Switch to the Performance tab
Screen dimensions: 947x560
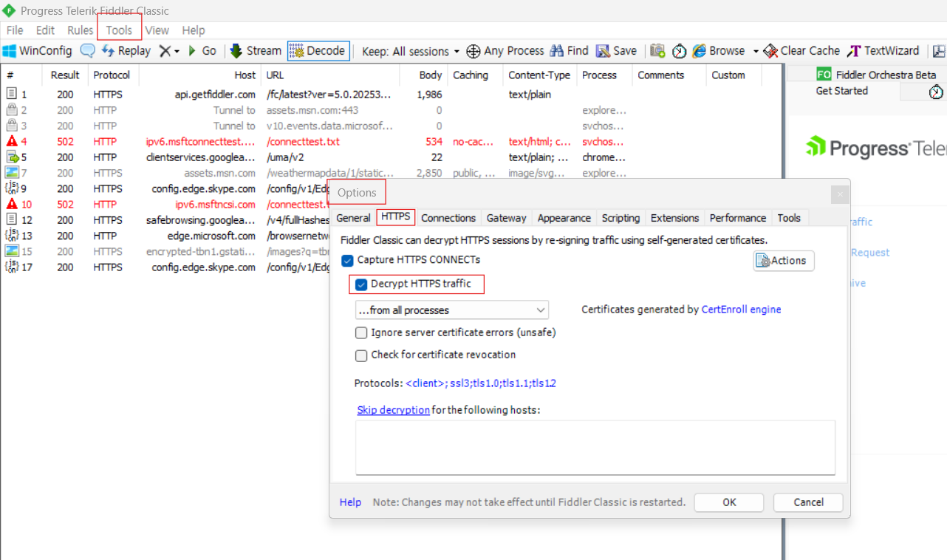pos(738,218)
